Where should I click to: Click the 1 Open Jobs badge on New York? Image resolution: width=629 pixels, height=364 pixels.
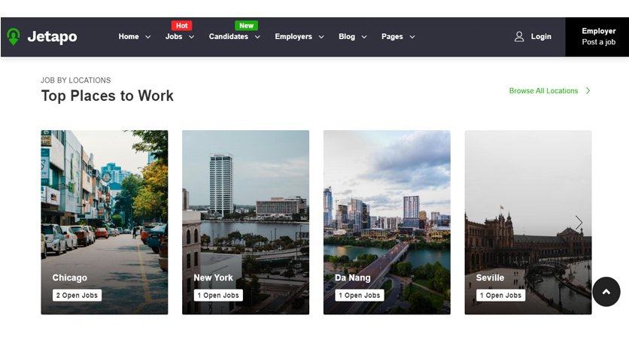coord(218,295)
